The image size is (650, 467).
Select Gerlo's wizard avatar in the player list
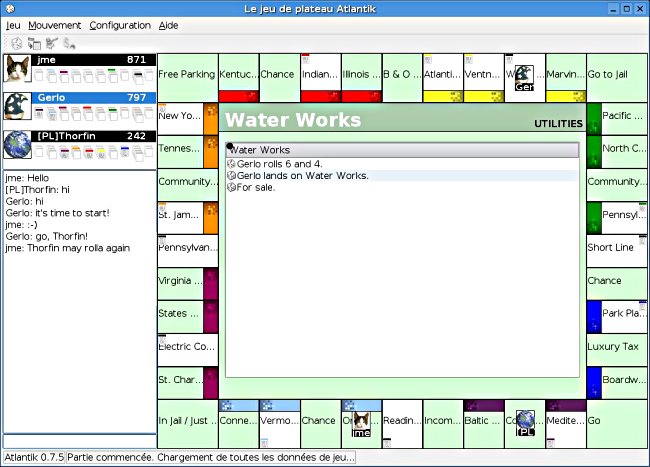17,106
